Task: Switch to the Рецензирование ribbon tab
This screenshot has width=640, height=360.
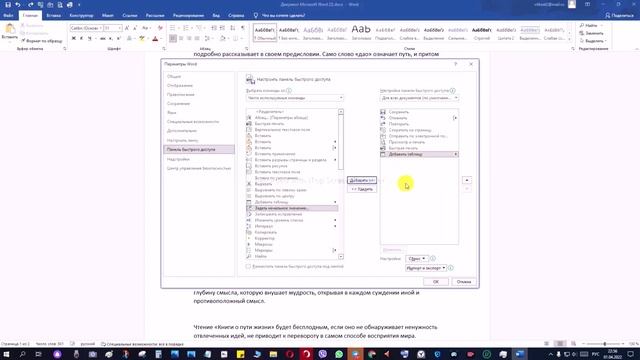Action: pos(188,16)
